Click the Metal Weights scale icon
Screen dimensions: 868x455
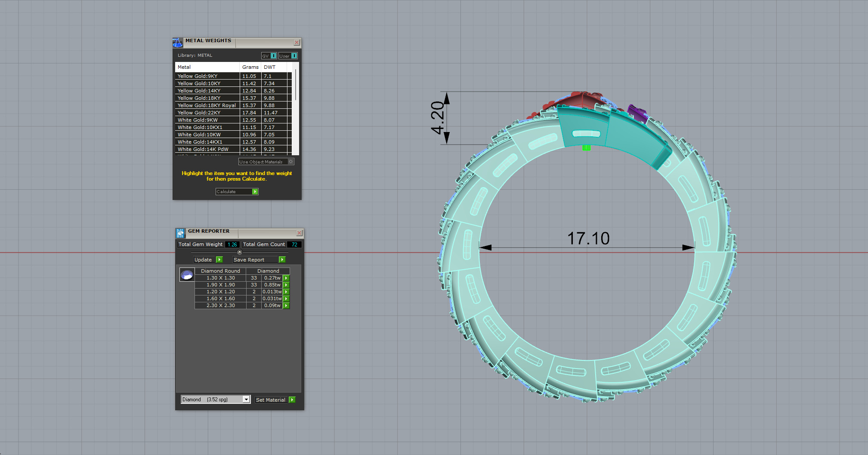178,43
